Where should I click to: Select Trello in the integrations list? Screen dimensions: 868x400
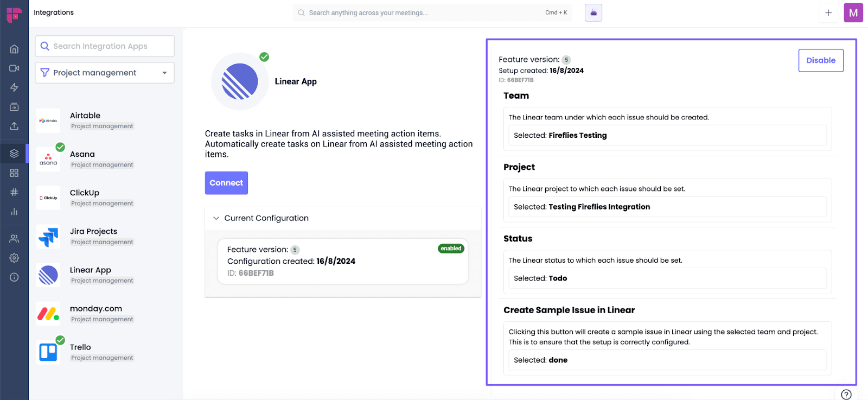[x=105, y=352]
